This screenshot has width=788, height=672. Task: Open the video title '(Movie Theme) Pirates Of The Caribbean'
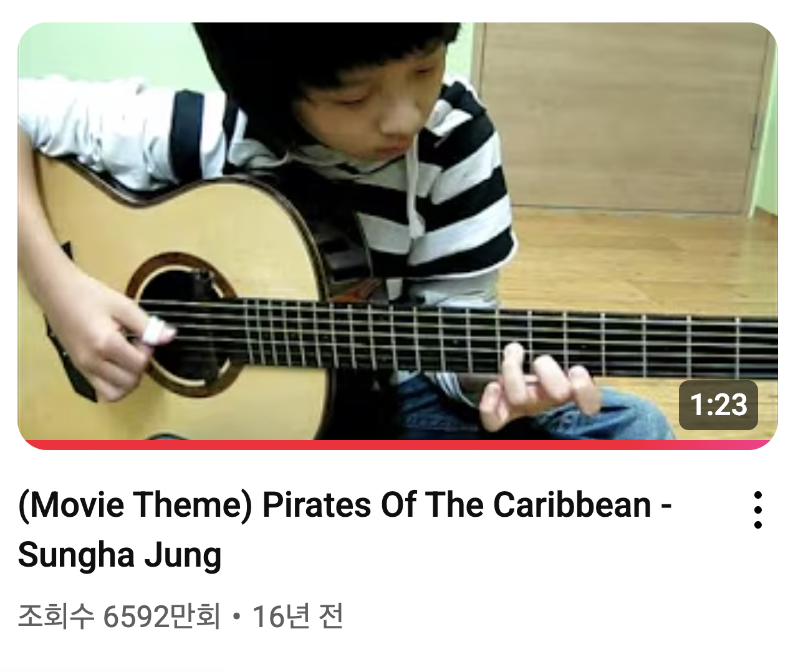click(x=345, y=504)
